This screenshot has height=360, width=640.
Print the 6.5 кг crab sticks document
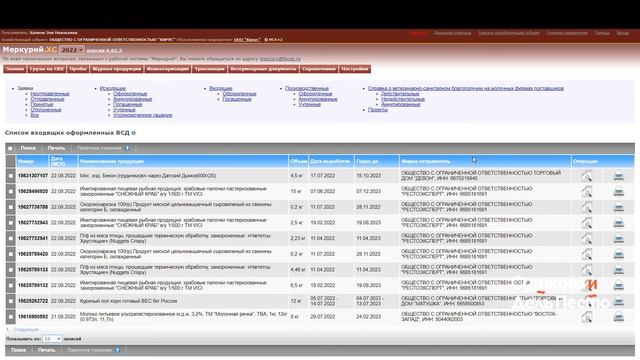coord(618,285)
